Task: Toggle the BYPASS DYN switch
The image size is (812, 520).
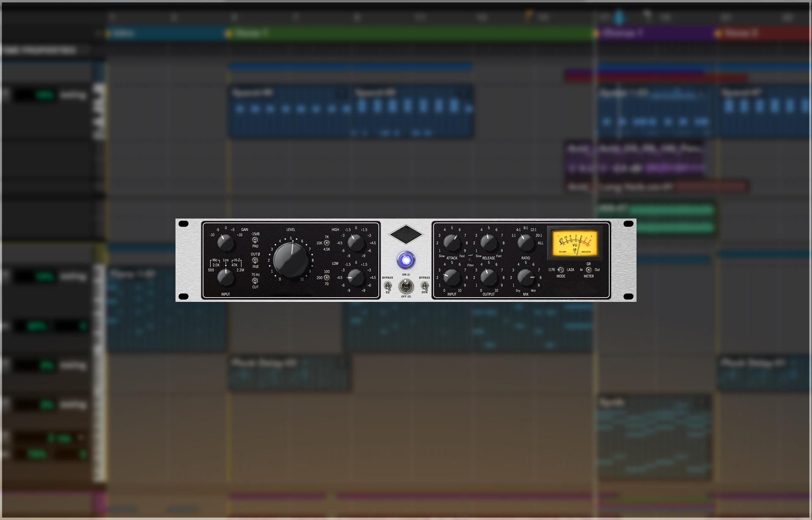Action: point(424,286)
